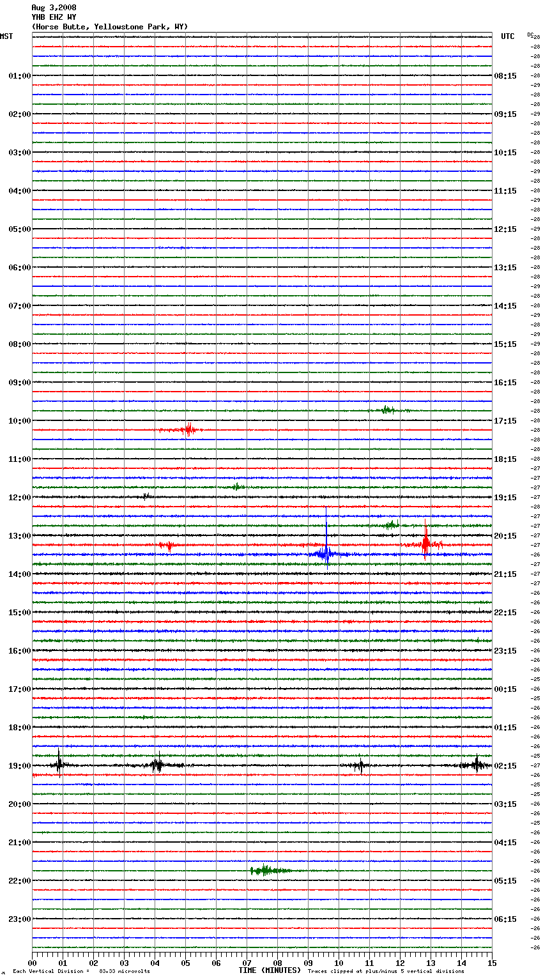The width and height of the screenshot is (543, 980).
Task: Click the '05' tick on the minutes axis
Action: [185, 963]
